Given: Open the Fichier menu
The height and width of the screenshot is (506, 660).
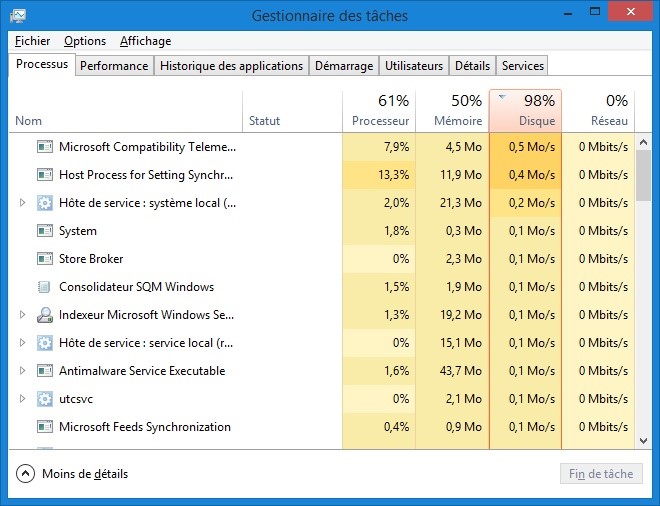Looking at the screenshot, I should (33, 41).
